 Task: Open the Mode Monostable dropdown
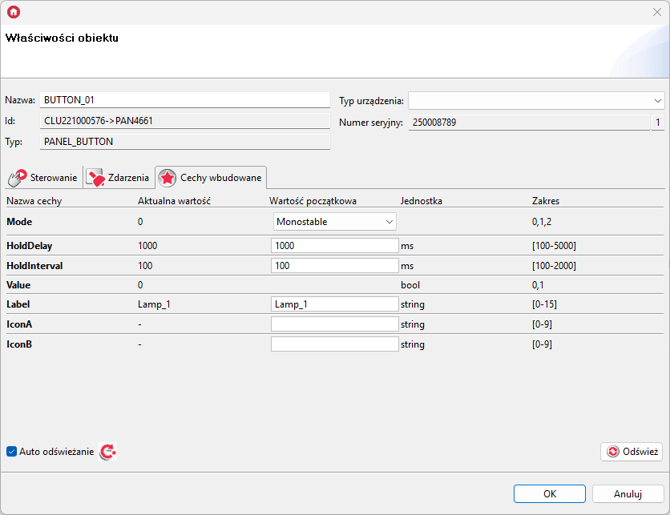click(x=334, y=221)
